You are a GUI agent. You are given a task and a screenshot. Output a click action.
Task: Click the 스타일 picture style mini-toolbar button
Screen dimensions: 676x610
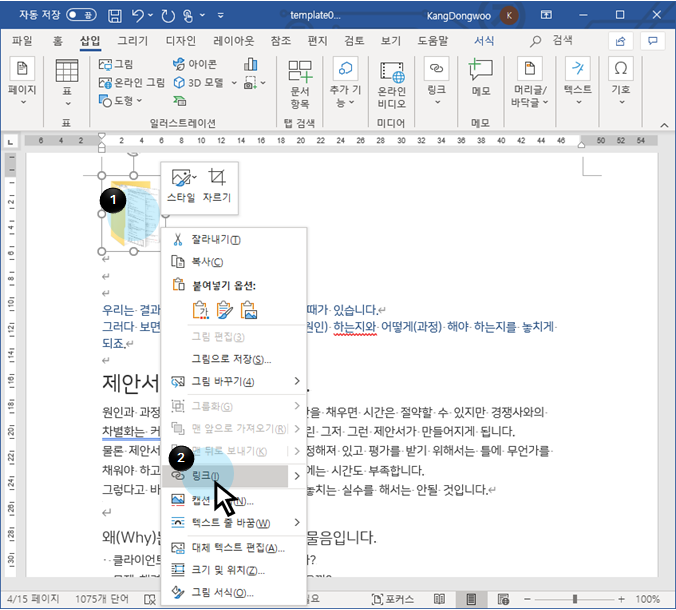[182, 185]
